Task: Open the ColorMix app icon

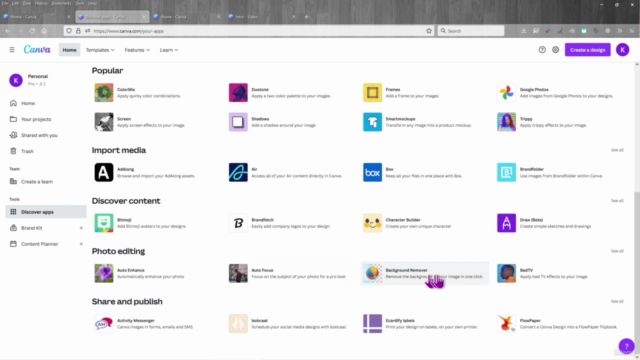Action: click(x=104, y=93)
